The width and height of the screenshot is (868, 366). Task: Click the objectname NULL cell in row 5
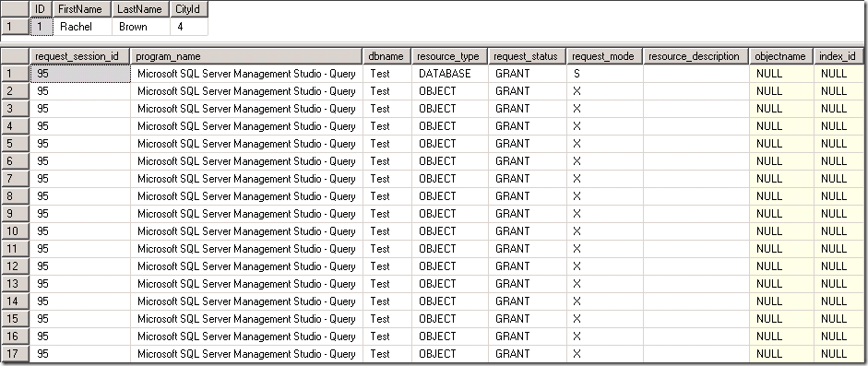point(781,144)
